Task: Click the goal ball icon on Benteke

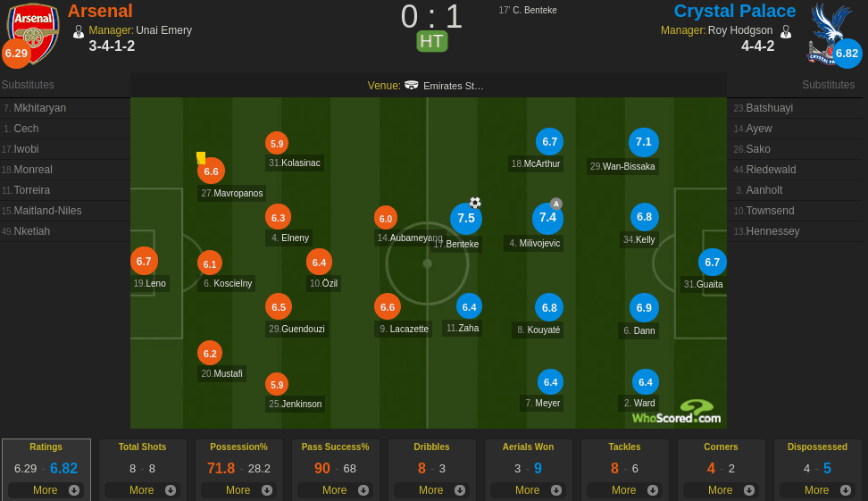Action: pyautogui.click(x=475, y=203)
